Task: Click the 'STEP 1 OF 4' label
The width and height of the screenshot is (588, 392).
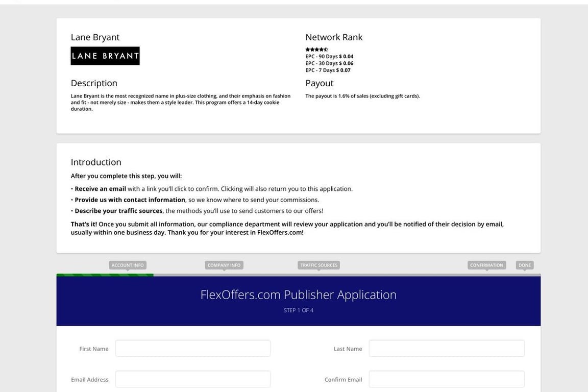Action: [299, 310]
